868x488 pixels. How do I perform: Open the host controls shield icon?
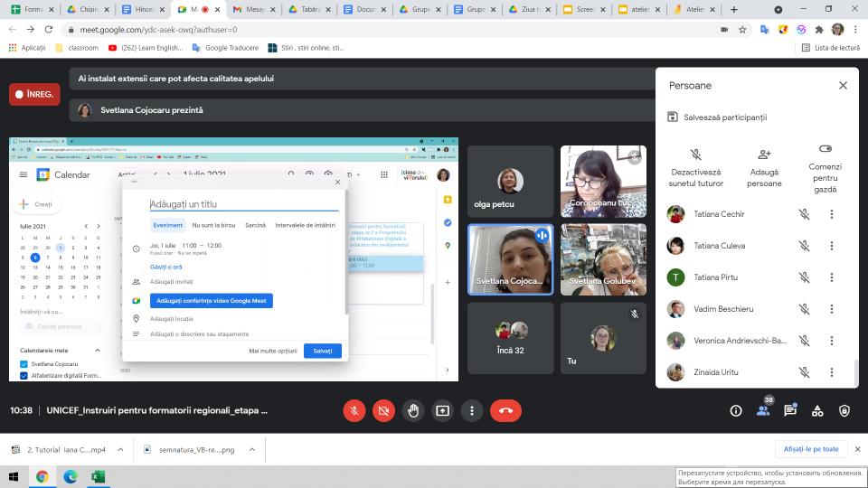coord(844,410)
